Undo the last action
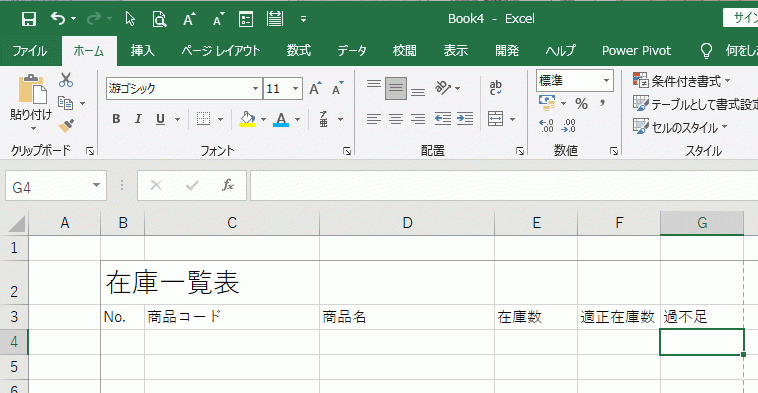The width and height of the screenshot is (758, 393). pos(58,19)
